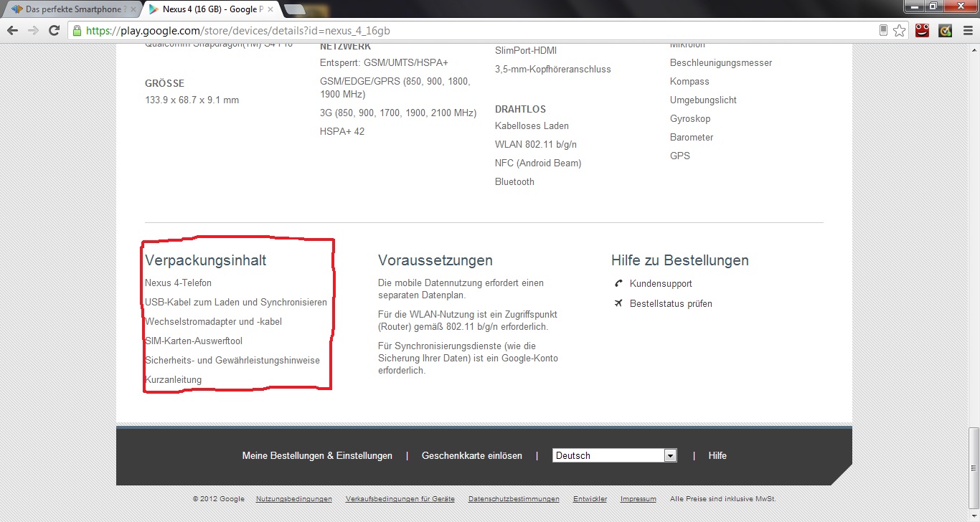The image size is (980, 522).
Task: Click the Hilfe zu Bestellungen heading
Action: (x=680, y=260)
